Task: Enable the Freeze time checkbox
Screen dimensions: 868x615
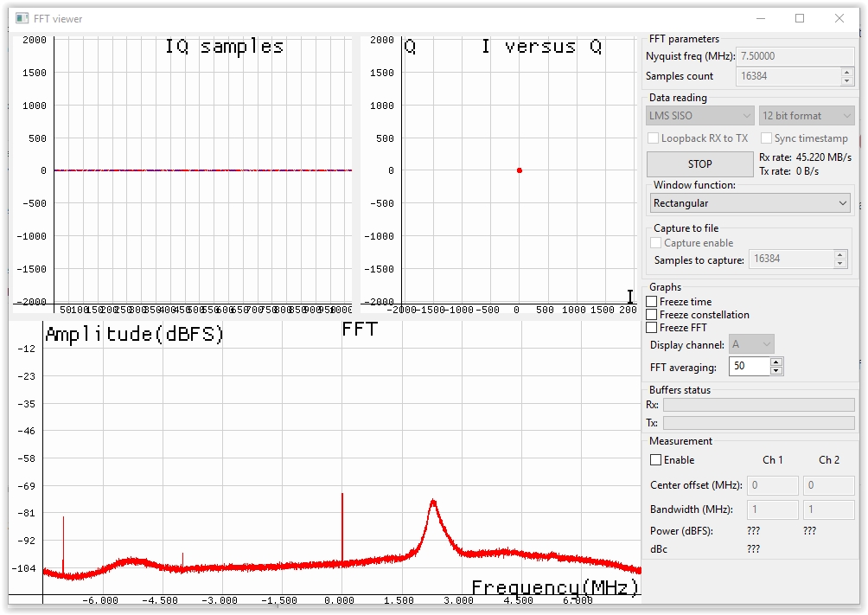Action: (652, 302)
